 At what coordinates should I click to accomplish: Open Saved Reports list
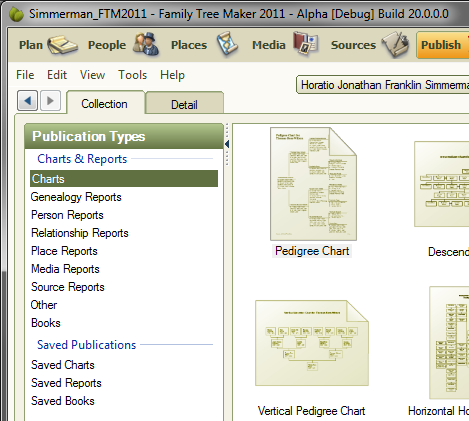[x=66, y=383]
